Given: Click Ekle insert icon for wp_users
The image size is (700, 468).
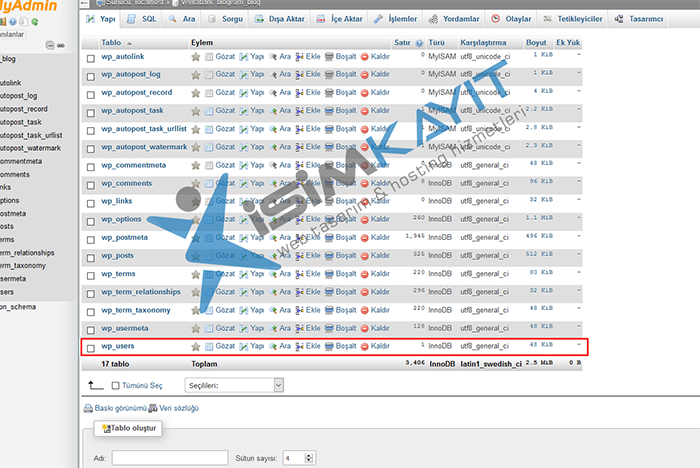Looking at the screenshot, I should [x=300, y=346].
